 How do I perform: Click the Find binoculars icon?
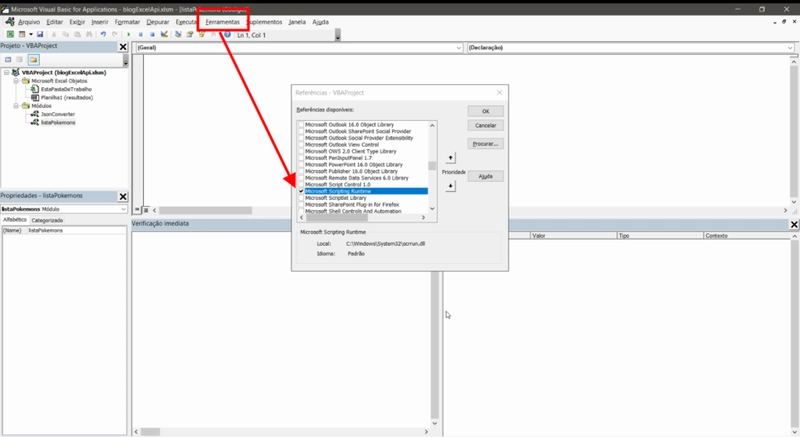click(89, 34)
